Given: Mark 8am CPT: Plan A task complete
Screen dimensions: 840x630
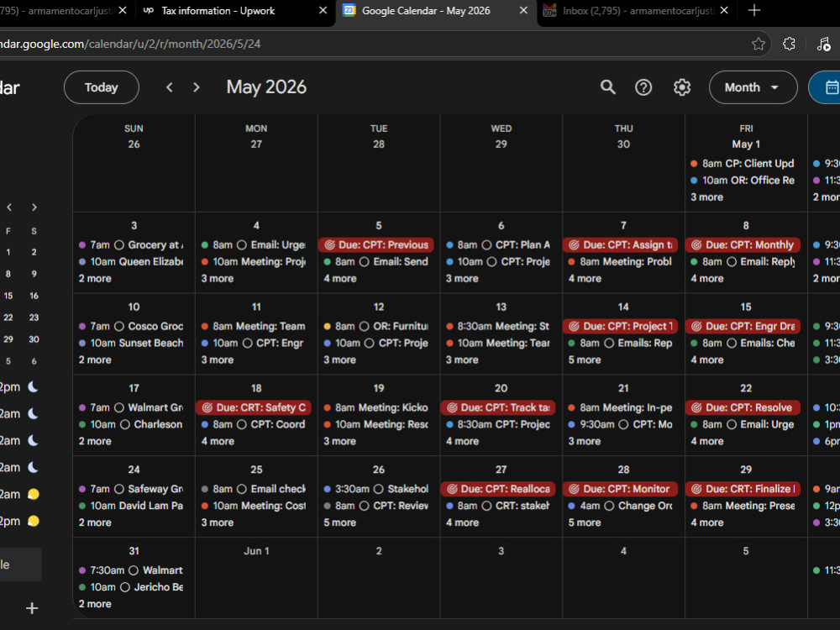Looking at the screenshot, I should coord(486,244).
